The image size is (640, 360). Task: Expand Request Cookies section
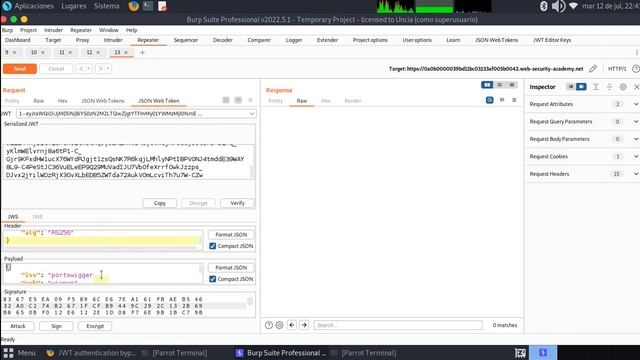click(x=636, y=156)
